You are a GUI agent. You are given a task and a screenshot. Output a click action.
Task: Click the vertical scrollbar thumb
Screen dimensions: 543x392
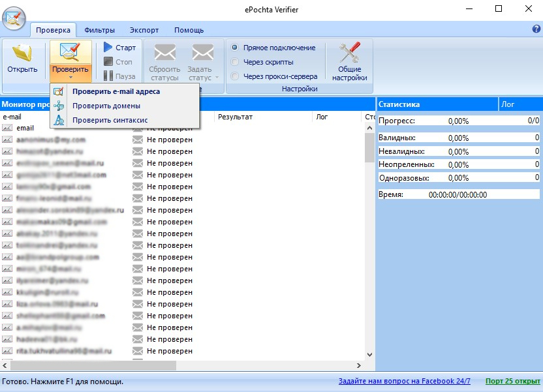[x=369, y=148]
